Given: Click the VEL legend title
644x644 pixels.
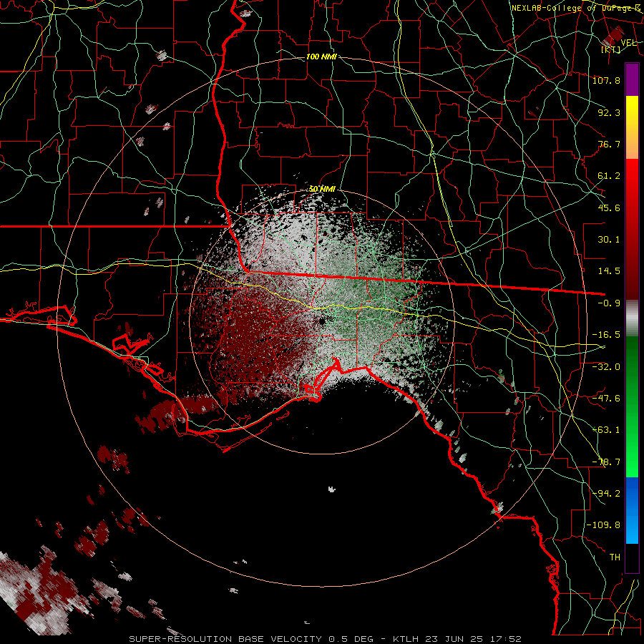Looking at the screenshot, I should [x=629, y=42].
